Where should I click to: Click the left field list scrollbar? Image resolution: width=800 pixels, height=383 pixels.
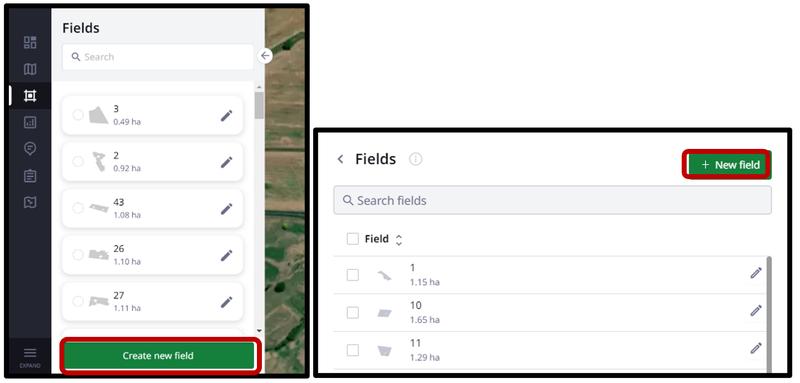[x=259, y=105]
